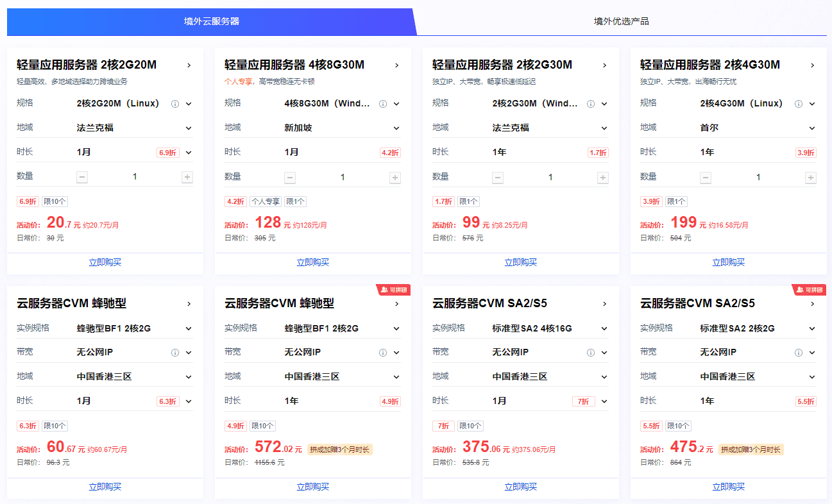Viewport: 832px width, 504px height.
Task: Click minus button in 2核2G30M card
Action: click(498, 178)
